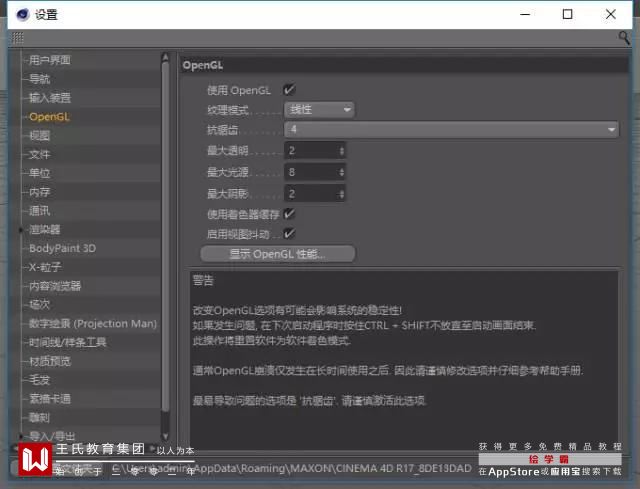Click the category list scrollbar thumb
This screenshot has height=489, width=640.
[x=165, y=237]
